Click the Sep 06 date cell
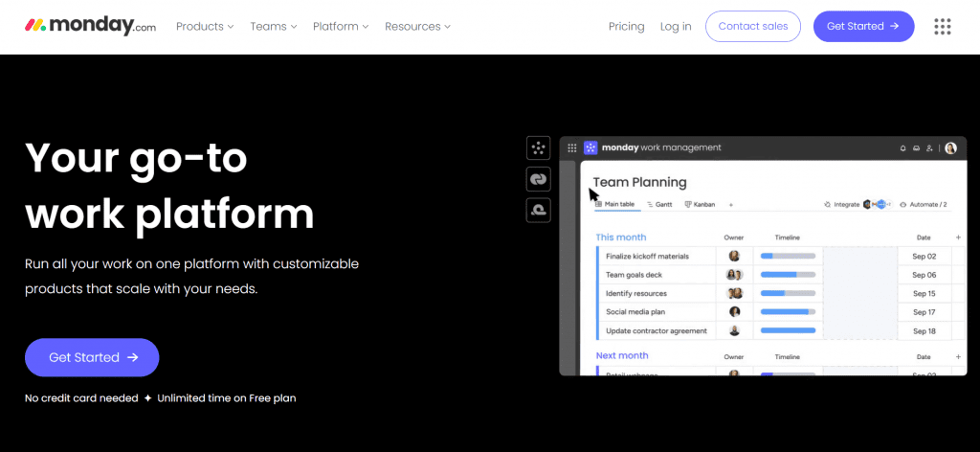 924,275
